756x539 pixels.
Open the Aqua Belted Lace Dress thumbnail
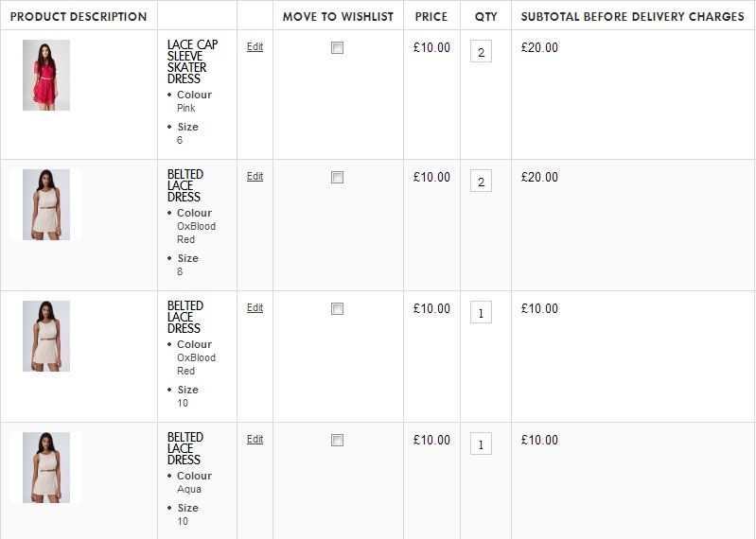[45, 467]
